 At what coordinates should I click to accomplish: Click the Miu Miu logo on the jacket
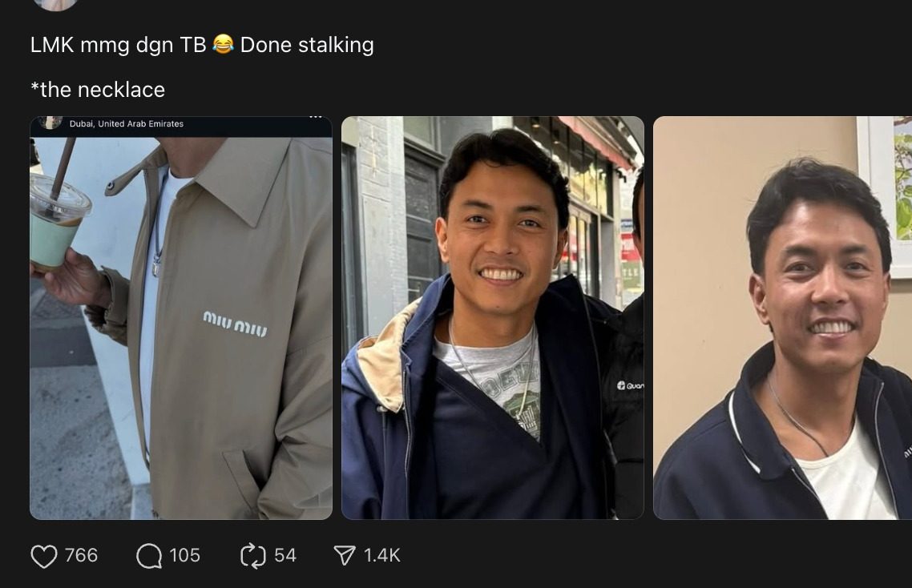(x=235, y=324)
